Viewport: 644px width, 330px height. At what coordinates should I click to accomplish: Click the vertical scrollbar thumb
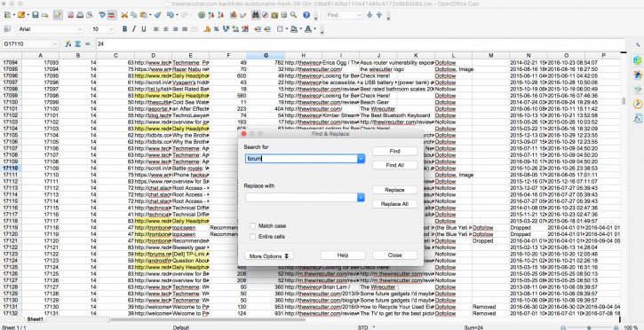[x=624, y=101]
